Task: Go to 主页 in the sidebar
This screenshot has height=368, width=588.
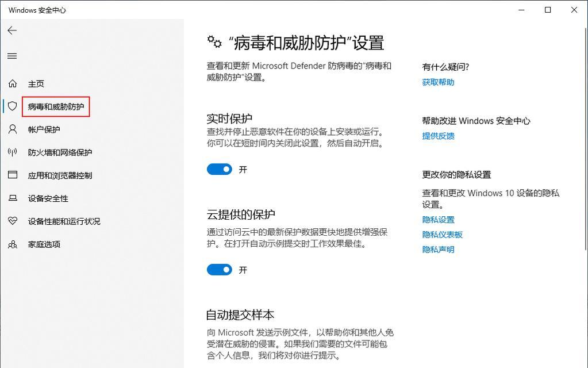Action: [x=36, y=83]
